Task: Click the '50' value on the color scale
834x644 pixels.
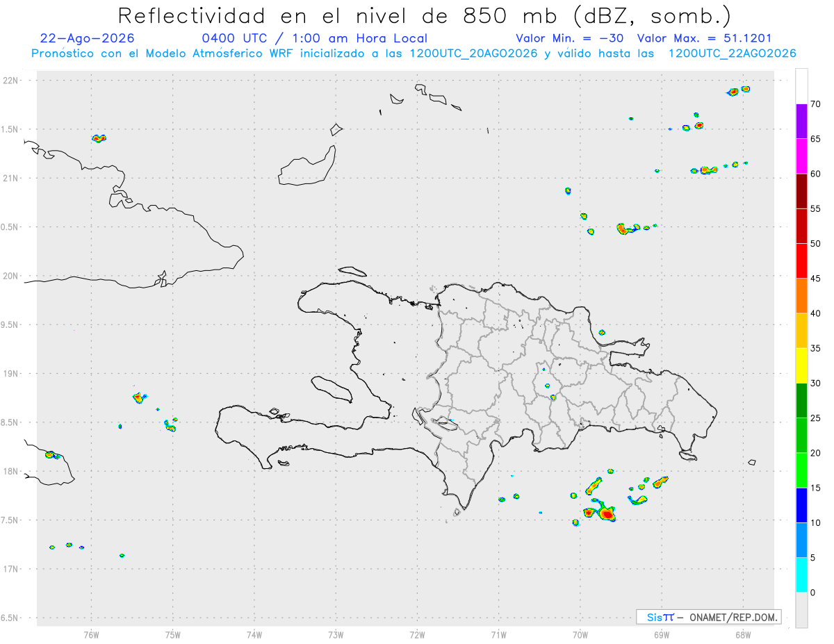Action: (x=815, y=244)
